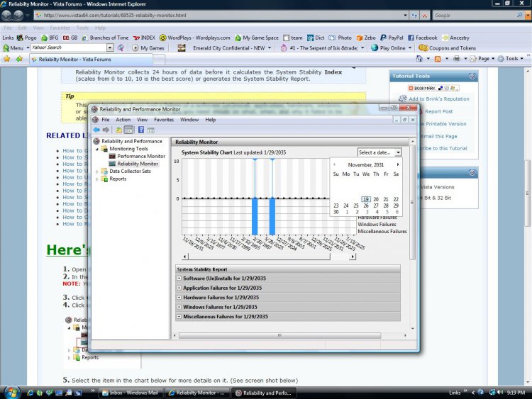Open the PayPal favorite link
This screenshot has height=399, width=532.
(x=392, y=38)
